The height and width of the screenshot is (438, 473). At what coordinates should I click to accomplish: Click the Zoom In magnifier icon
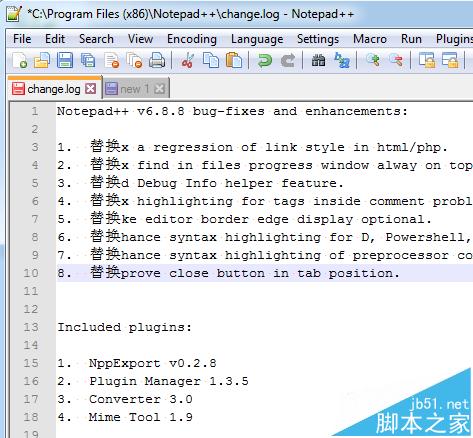[x=373, y=61]
